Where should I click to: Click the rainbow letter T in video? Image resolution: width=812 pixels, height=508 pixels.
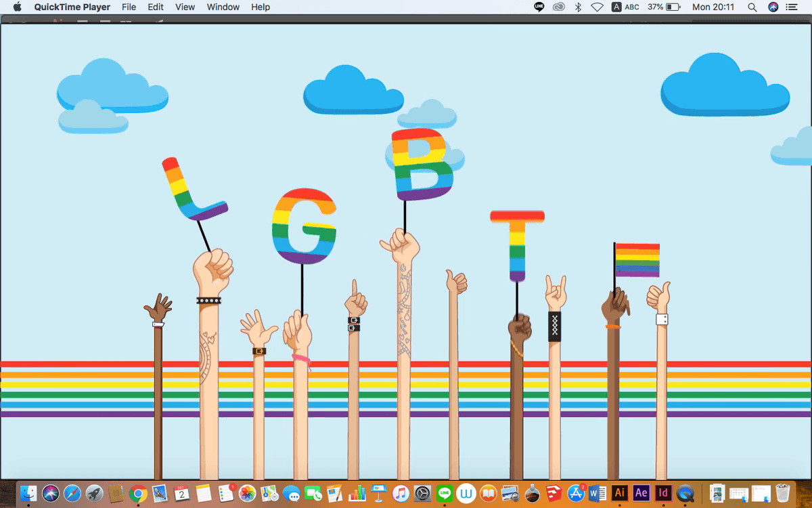tap(518, 245)
